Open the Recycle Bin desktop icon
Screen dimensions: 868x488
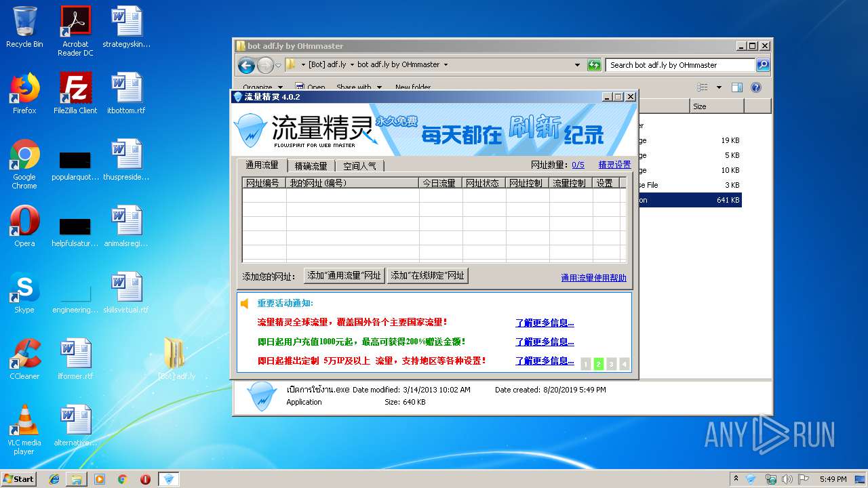point(24,27)
